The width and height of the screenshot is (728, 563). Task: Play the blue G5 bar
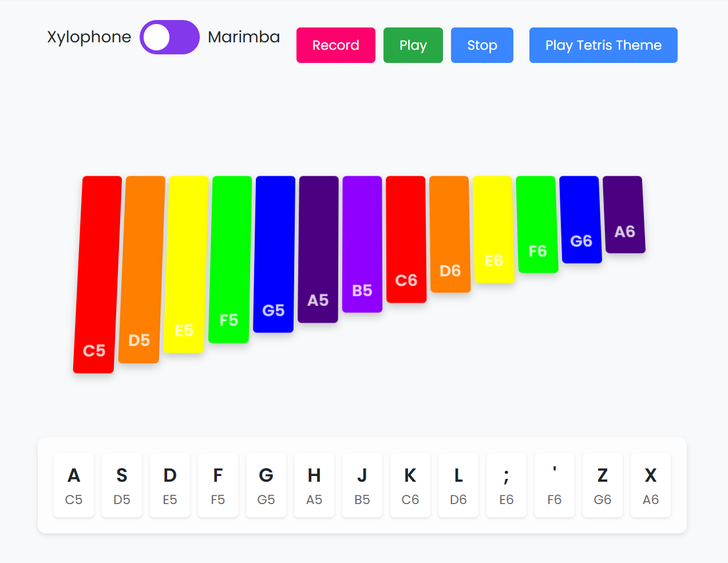pyautogui.click(x=274, y=254)
